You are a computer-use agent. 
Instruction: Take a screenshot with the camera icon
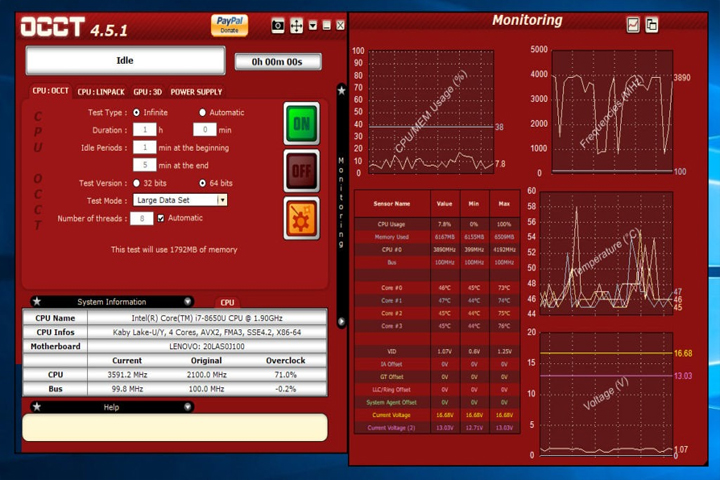tap(277, 26)
